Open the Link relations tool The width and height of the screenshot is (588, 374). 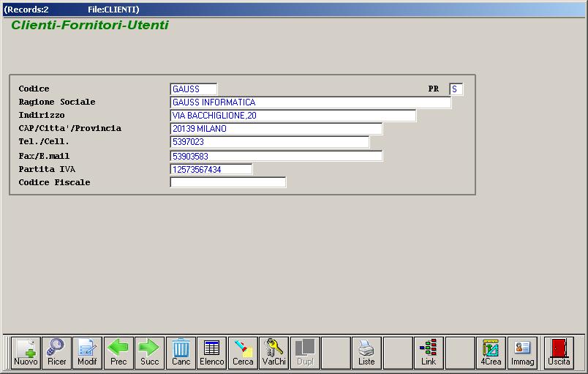tap(429, 353)
